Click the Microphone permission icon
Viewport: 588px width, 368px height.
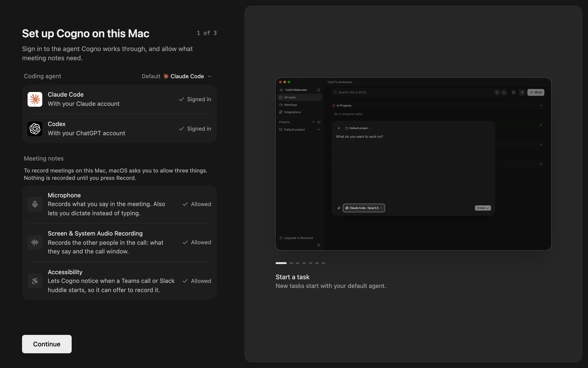(x=35, y=204)
